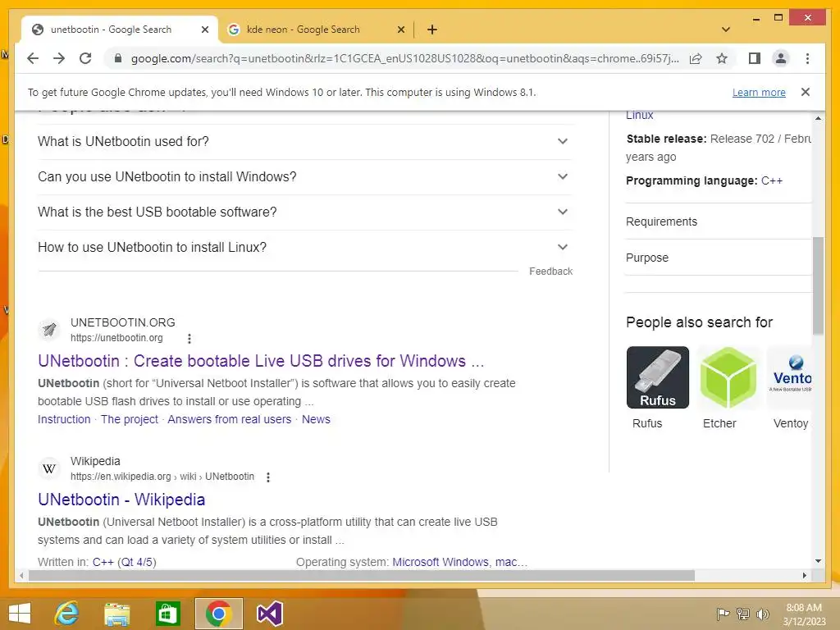Expand 'What is UNetbootin used for?'
The height and width of the screenshot is (630, 840).
click(x=305, y=141)
